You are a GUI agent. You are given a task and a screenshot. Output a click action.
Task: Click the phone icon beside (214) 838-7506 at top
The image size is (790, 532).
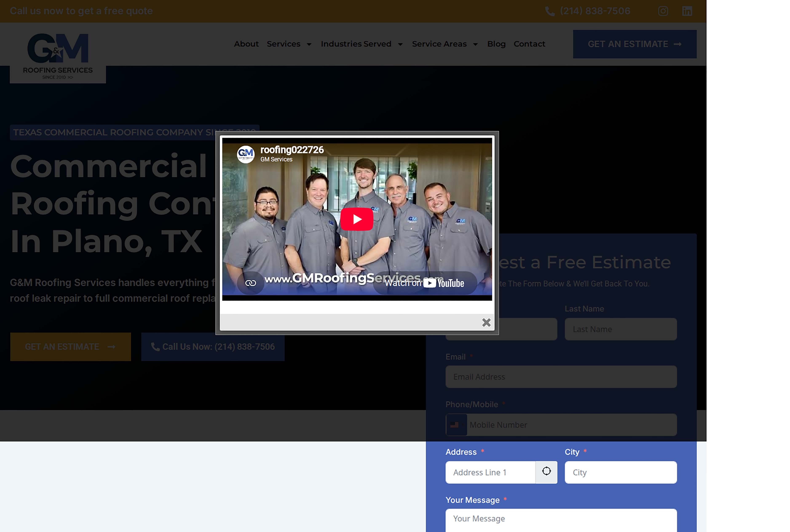tap(549, 11)
